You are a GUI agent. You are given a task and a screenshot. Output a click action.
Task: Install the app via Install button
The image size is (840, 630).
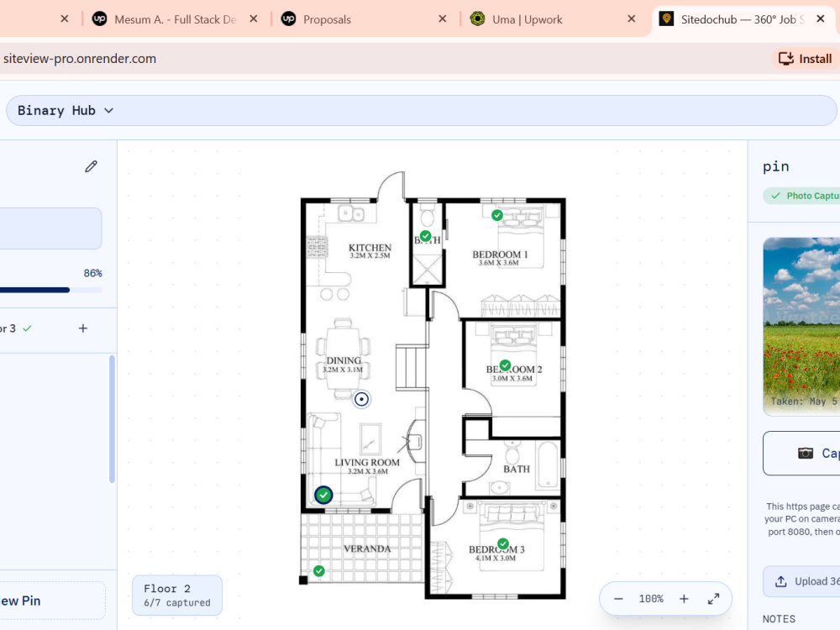coord(806,59)
